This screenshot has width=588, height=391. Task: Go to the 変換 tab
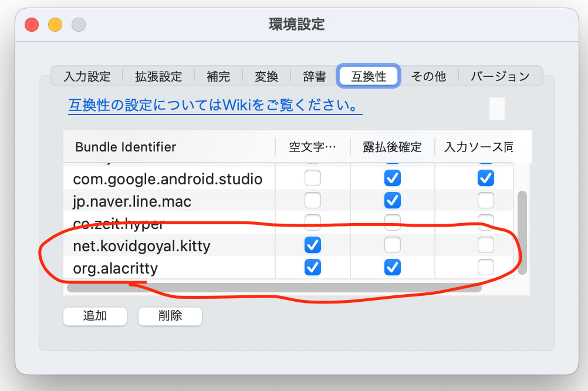click(x=266, y=76)
